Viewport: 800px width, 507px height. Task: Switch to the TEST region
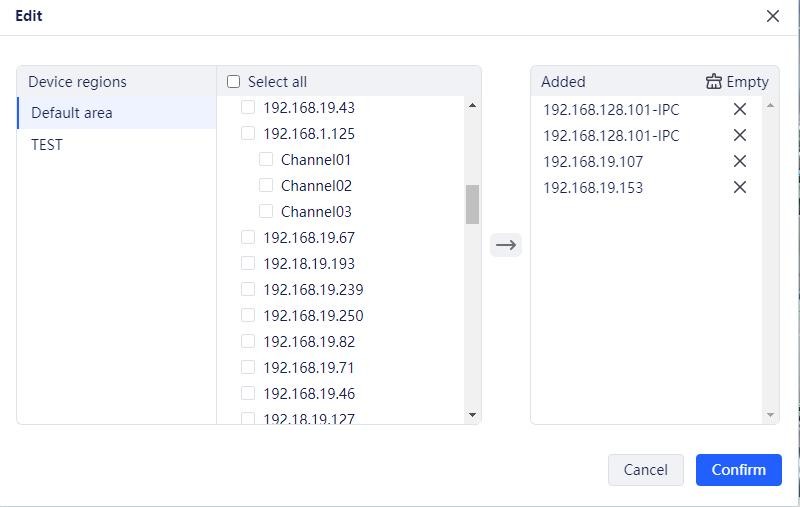click(x=47, y=145)
